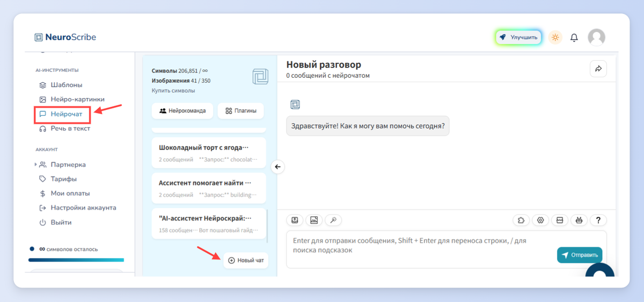Click the round chat widget bubble at the corner
644x302 pixels.
599,271
